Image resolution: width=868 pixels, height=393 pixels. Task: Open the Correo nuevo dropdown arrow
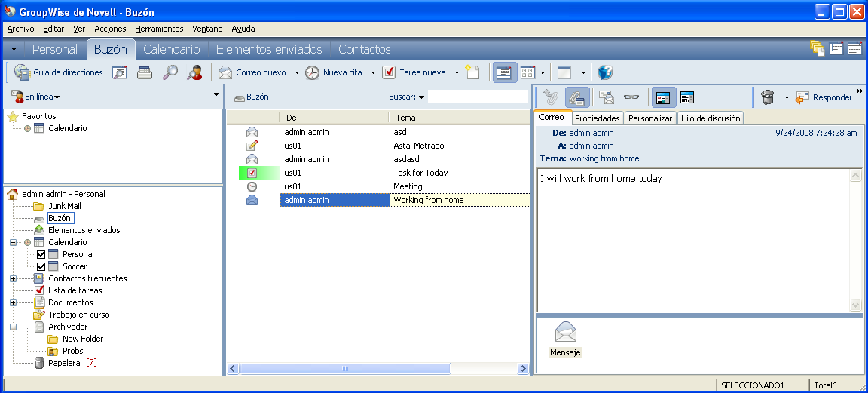pyautogui.click(x=297, y=73)
